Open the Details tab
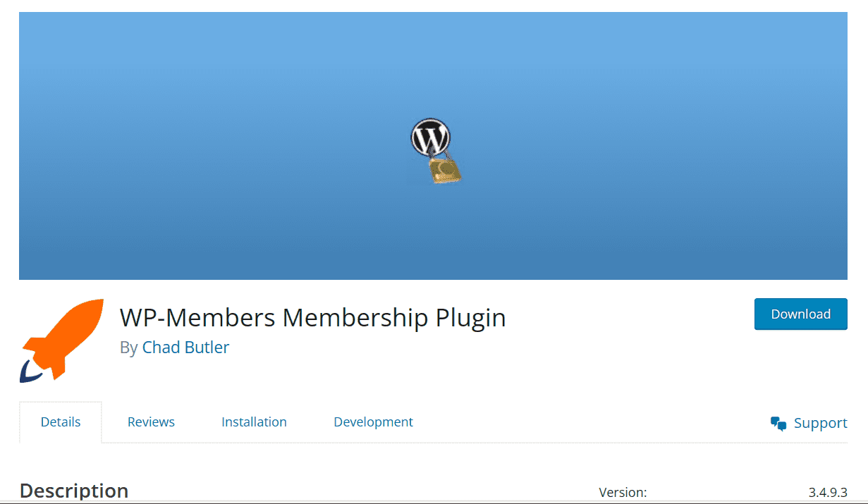 (x=61, y=422)
